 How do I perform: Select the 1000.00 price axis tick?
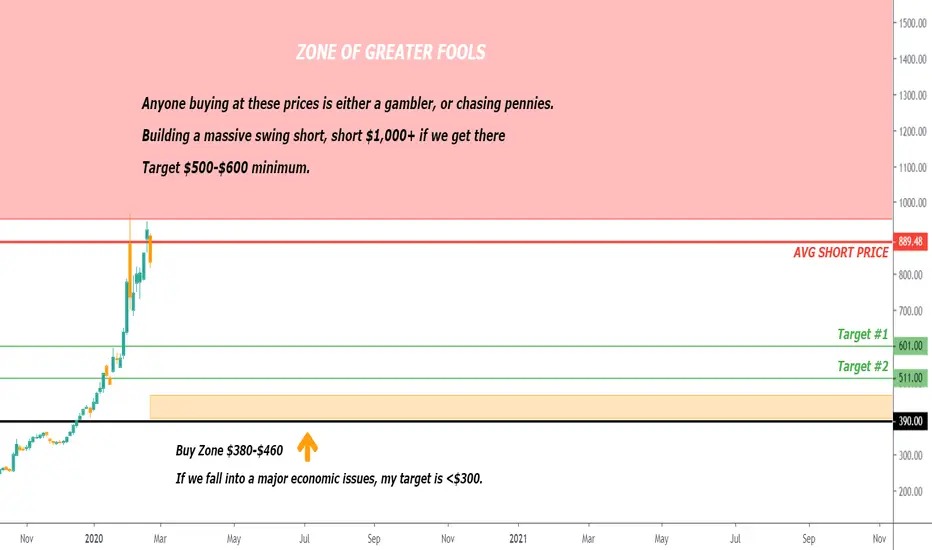pyautogui.click(x=912, y=203)
